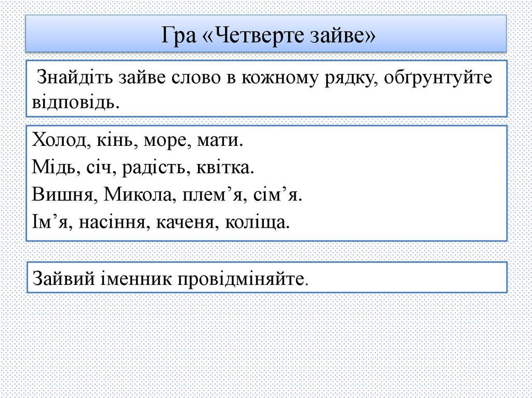Viewport: 532px width, 398px height.
Task: Select «Ім'я» in the fourth row
Action: point(50,221)
